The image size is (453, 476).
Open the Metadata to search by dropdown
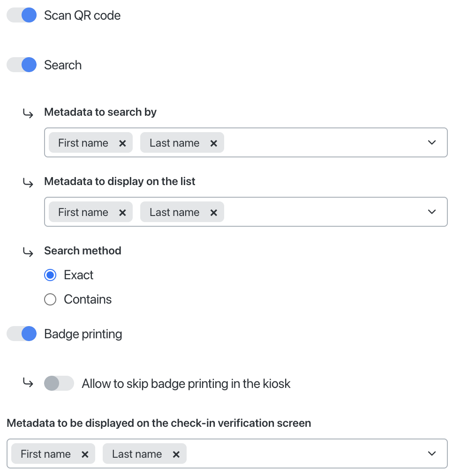tap(431, 142)
